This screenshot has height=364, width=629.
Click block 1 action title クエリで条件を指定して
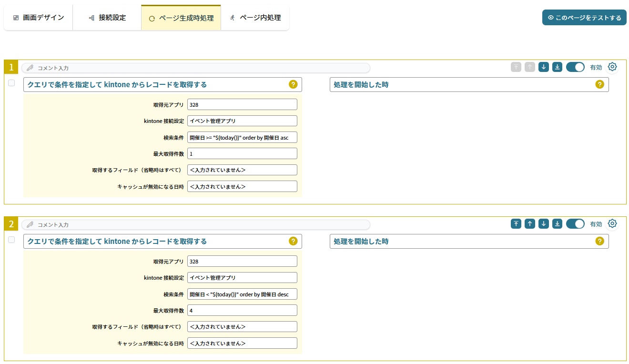click(162, 84)
